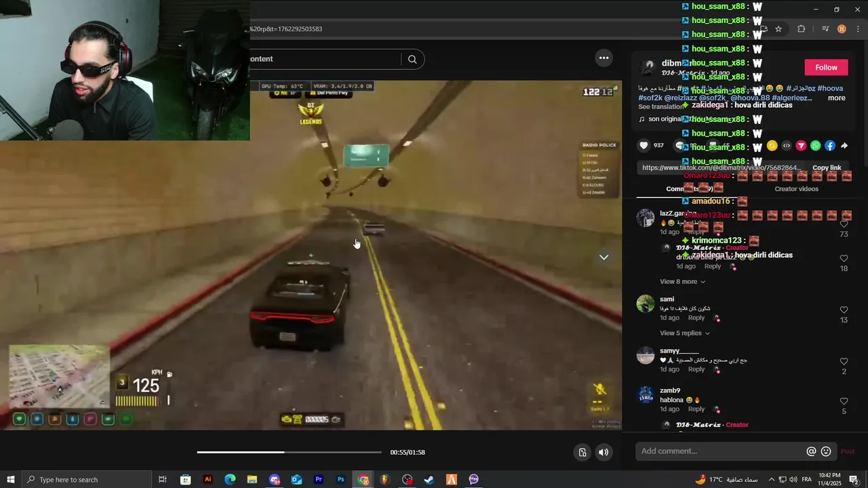The width and height of the screenshot is (868, 488).
Task: Click the TikTok search magnifier icon
Action: pyautogui.click(x=412, y=59)
